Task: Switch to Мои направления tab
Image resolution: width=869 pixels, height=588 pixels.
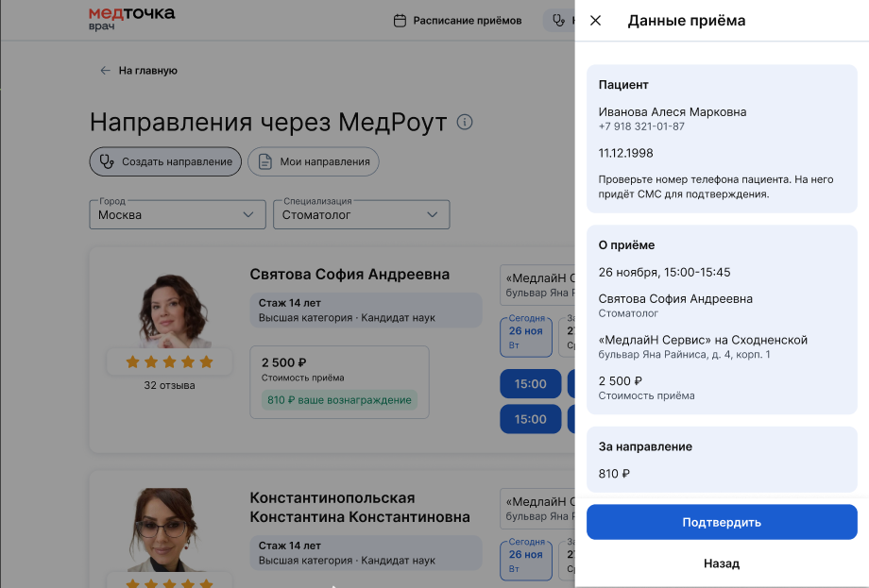Action: pos(314,161)
